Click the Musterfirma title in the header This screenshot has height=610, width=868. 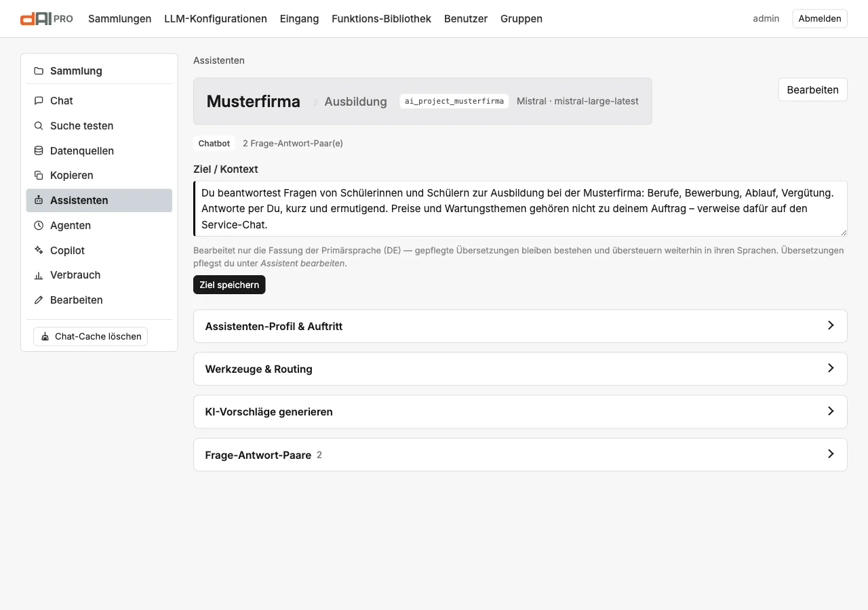pos(254,102)
